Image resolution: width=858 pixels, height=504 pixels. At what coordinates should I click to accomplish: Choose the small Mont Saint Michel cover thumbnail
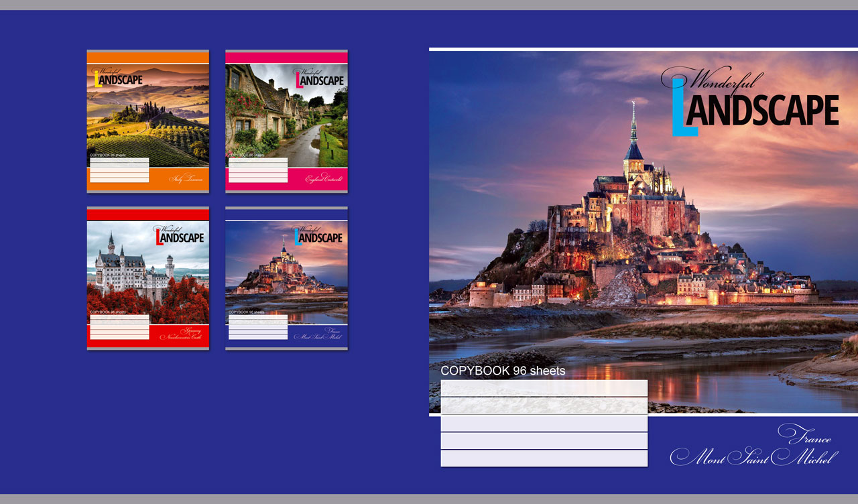coord(286,278)
